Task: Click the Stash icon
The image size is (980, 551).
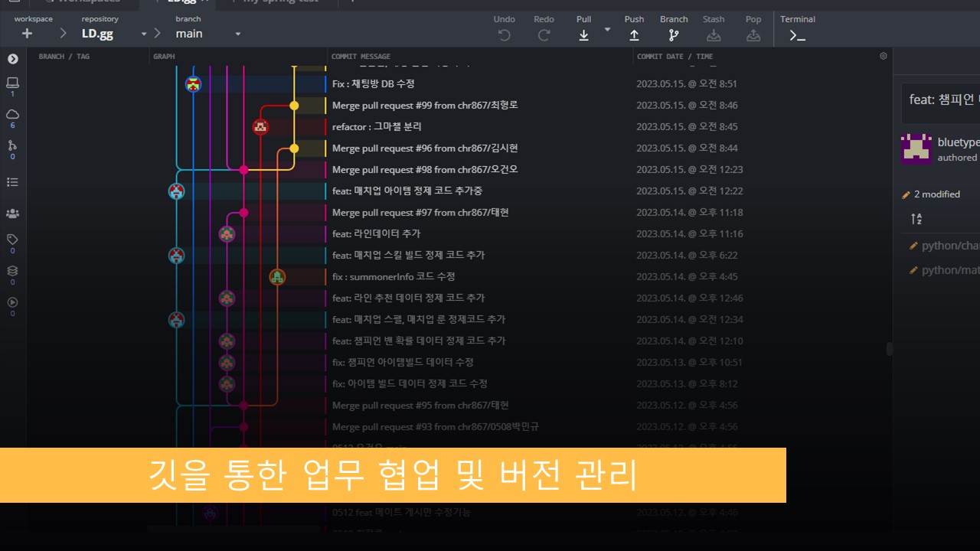Action: tap(714, 34)
